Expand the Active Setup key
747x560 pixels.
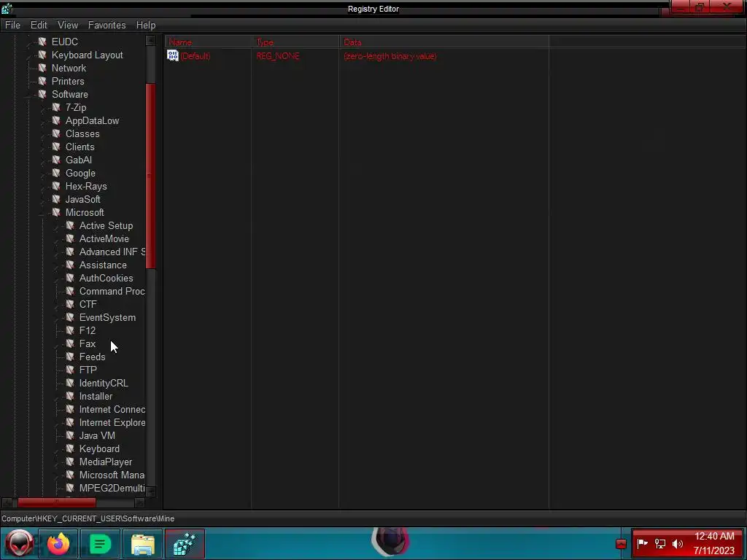click(x=57, y=226)
